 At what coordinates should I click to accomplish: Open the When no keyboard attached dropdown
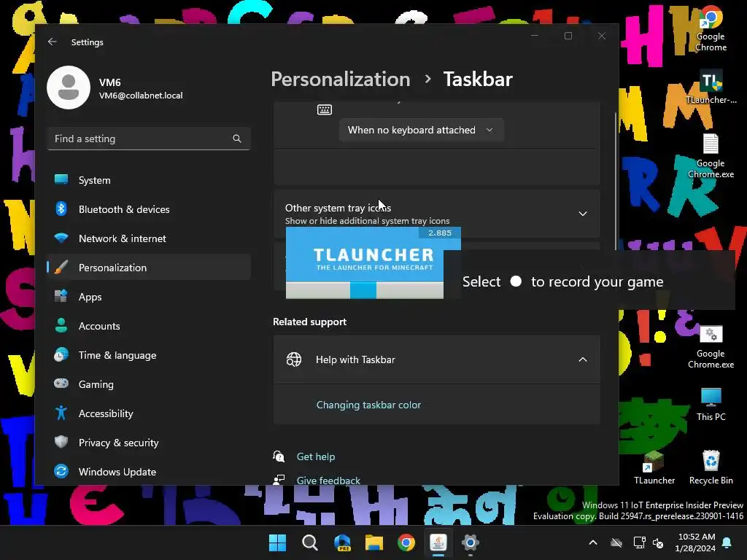point(421,130)
